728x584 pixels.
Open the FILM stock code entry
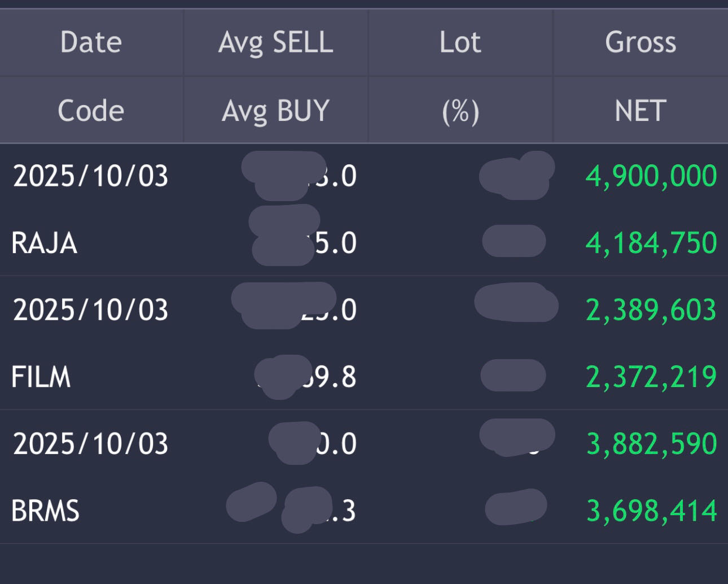(x=41, y=377)
